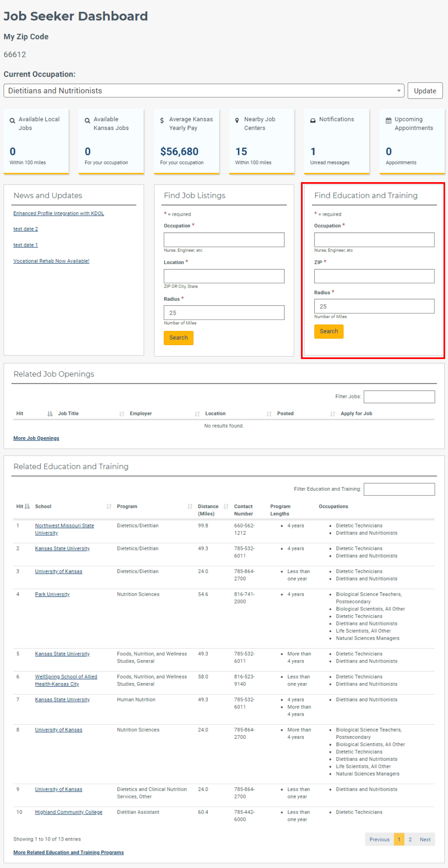Focus Location field in Find Job Listings
This screenshot has width=448, height=868.
tap(224, 276)
